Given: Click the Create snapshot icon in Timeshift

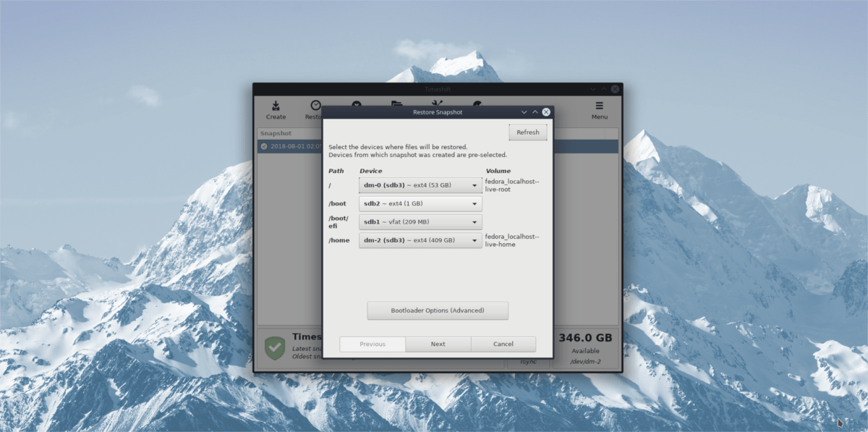Looking at the screenshot, I should (x=276, y=106).
